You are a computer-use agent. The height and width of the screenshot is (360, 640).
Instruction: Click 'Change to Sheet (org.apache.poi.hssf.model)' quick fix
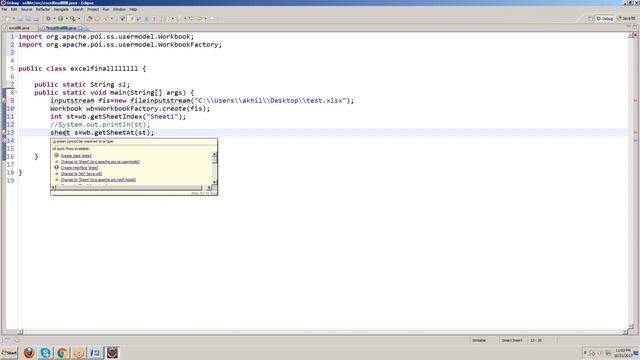pyautogui.click(x=98, y=180)
